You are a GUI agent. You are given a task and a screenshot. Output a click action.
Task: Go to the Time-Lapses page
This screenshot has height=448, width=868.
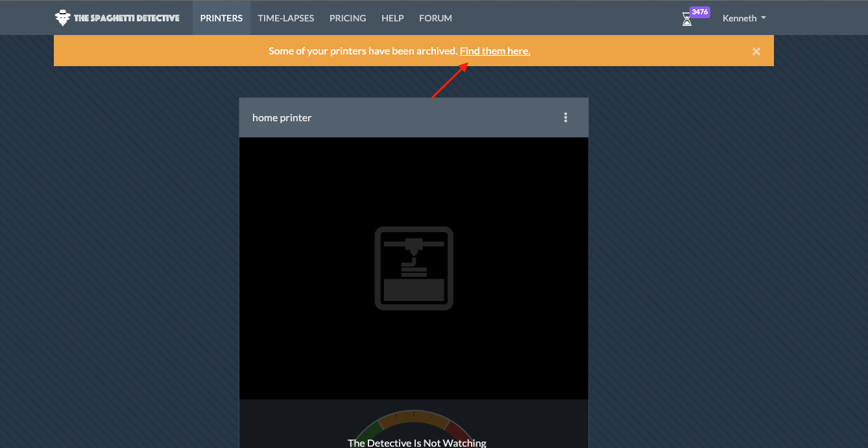286,18
